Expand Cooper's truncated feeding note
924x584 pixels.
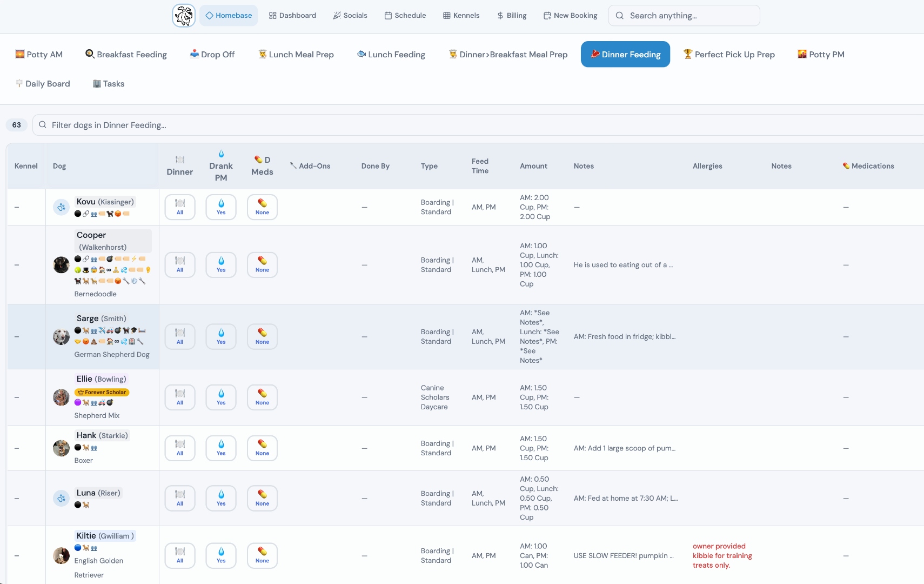(x=623, y=265)
